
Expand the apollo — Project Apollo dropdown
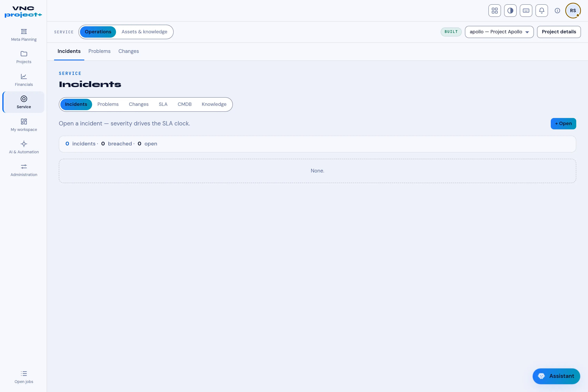[499, 32]
